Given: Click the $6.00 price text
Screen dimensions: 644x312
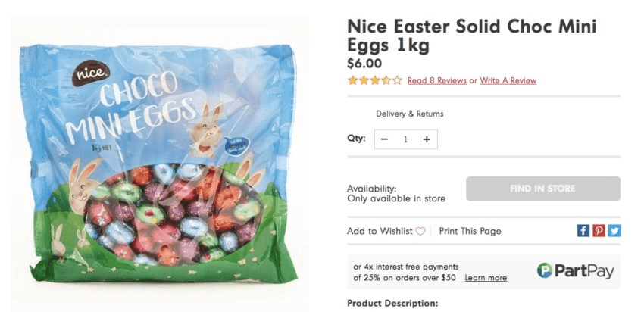Looking at the screenshot, I should tap(364, 64).
